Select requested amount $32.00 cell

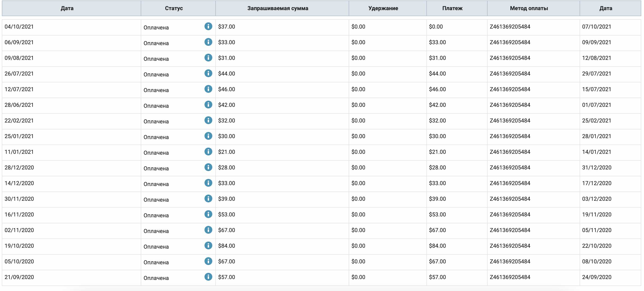point(282,121)
